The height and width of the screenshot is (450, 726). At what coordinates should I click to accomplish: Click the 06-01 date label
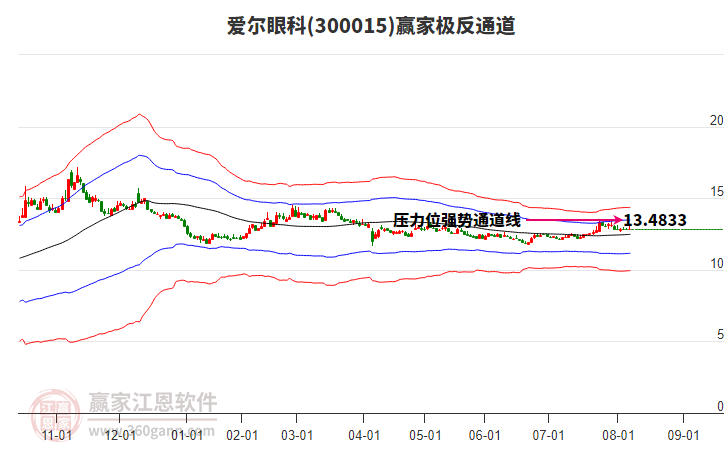(485, 436)
